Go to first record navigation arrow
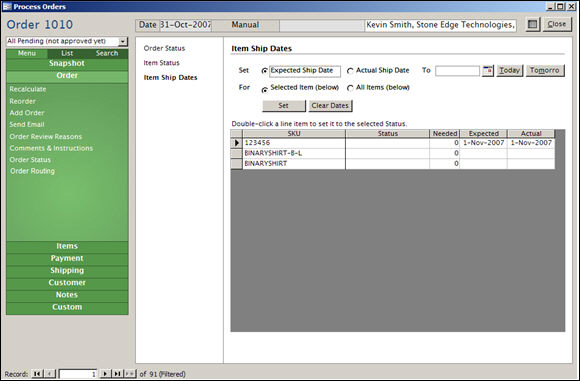 pos(37,374)
